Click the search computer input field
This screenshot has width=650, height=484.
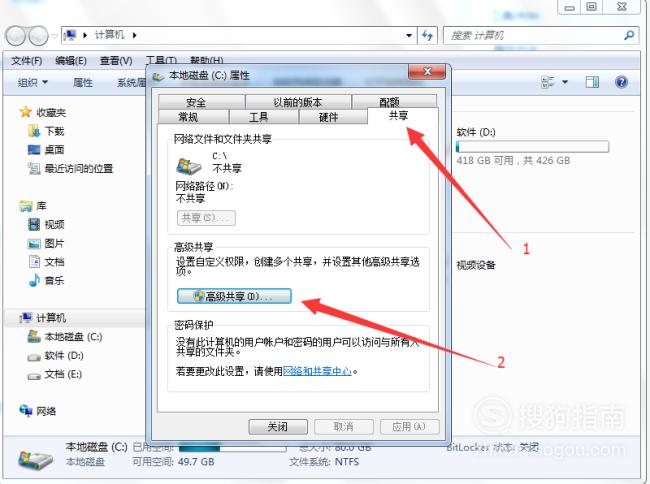click(535, 35)
